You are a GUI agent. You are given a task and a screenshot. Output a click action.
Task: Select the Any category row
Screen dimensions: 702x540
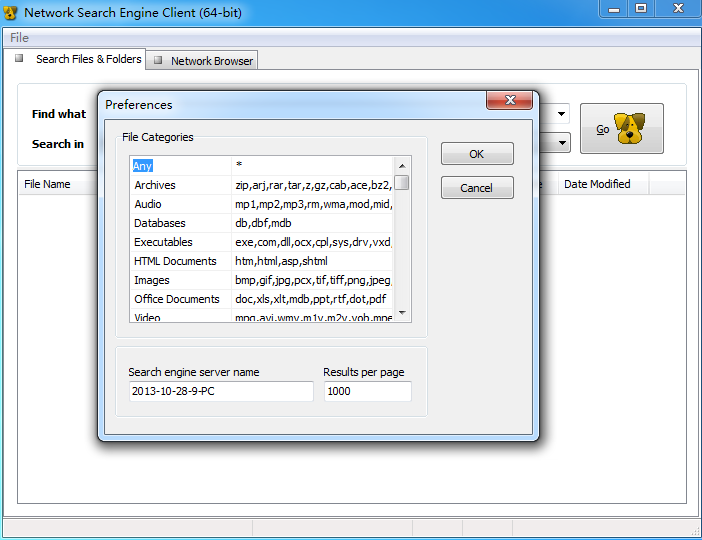click(x=261, y=166)
